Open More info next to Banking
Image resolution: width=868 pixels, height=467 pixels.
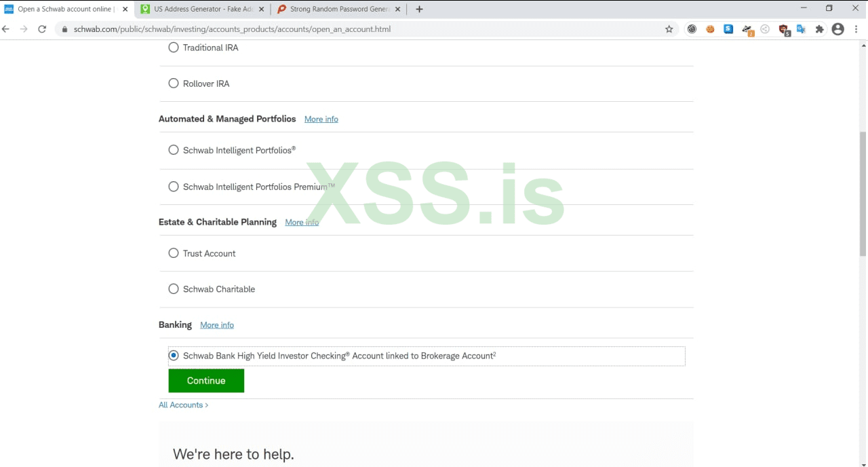pos(217,325)
